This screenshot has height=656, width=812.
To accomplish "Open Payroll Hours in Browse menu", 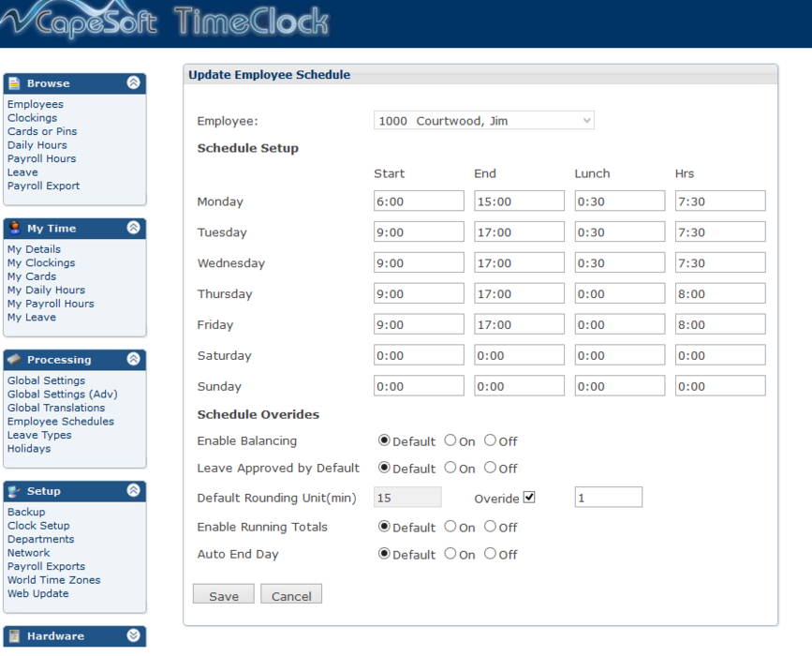I will pos(41,158).
